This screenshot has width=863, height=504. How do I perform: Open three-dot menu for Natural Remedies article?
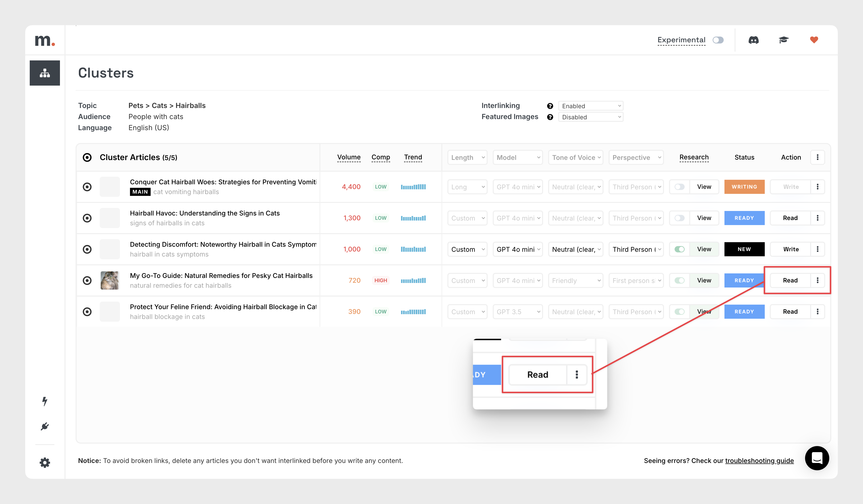[x=817, y=280]
